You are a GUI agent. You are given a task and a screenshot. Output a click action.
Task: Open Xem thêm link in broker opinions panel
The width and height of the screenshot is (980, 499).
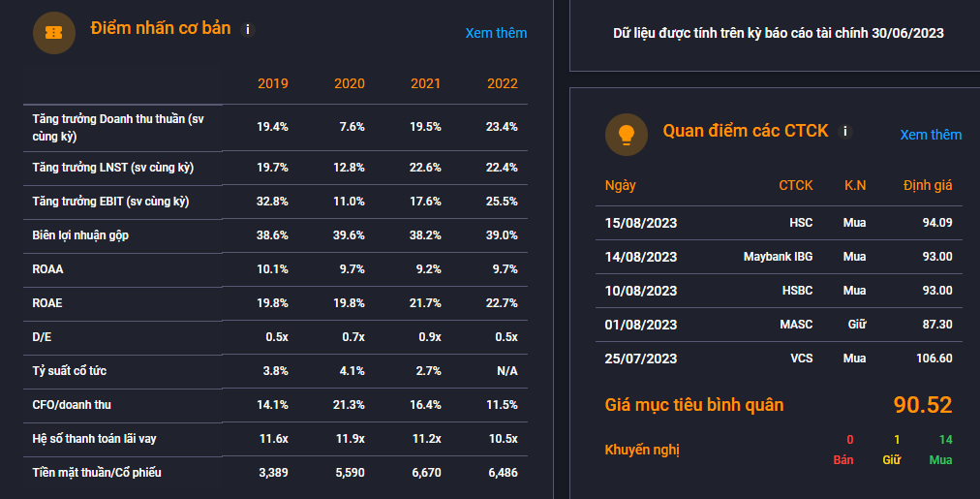tap(931, 135)
